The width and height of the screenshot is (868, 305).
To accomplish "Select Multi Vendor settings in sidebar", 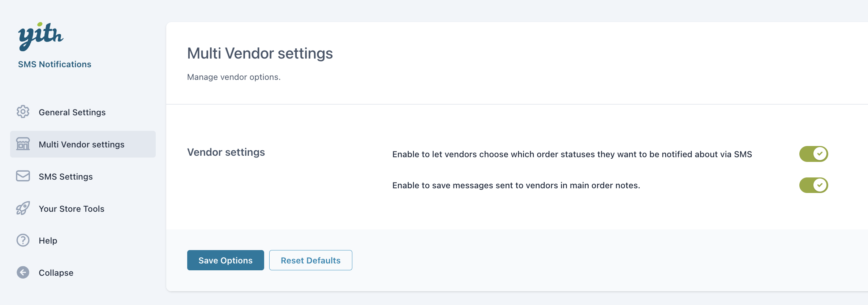I will (x=82, y=145).
